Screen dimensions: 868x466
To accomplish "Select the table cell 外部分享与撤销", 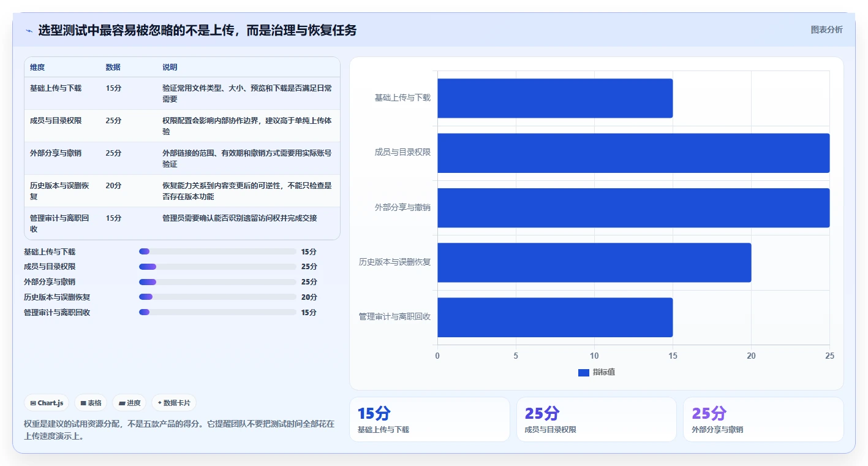I will [x=56, y=153].
